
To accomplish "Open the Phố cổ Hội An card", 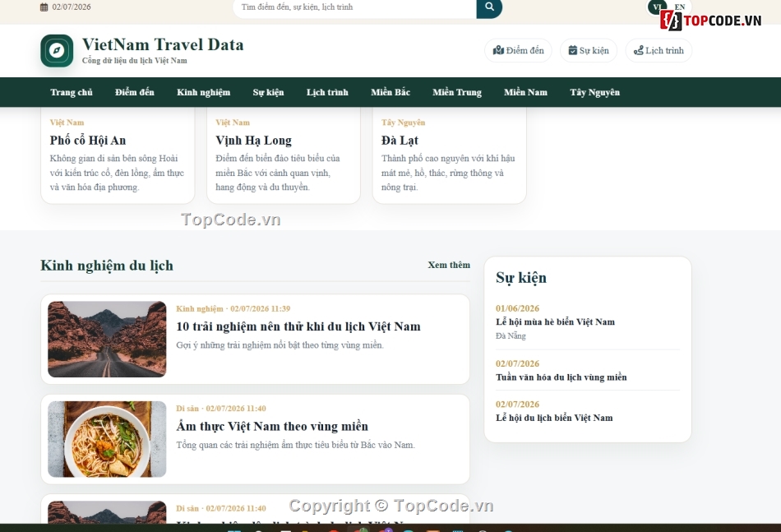I will tap(118, 155).
